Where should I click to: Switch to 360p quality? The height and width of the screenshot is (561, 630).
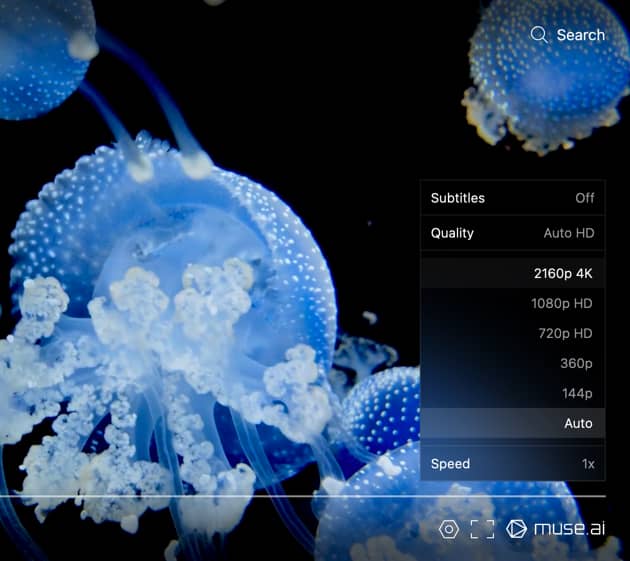(513, 363)
